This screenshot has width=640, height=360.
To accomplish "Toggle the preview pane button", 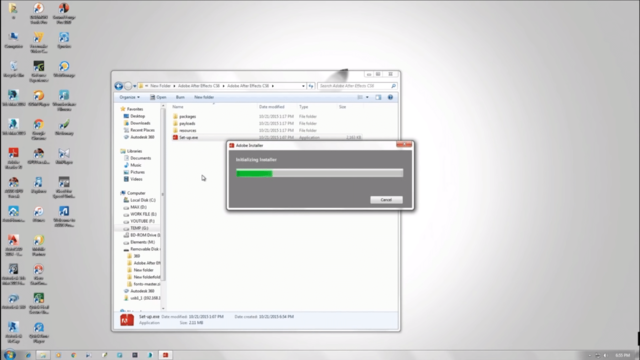I will 378,97.
